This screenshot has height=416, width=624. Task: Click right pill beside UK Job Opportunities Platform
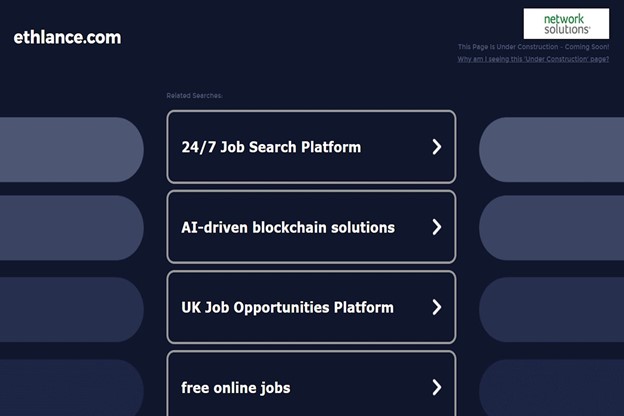tap(552, 310)
